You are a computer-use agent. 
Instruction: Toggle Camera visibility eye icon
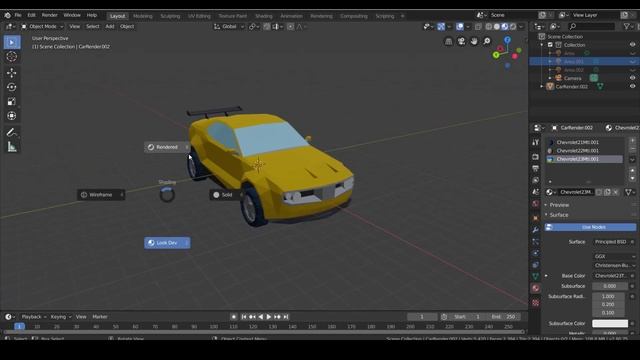click(632, 78)
